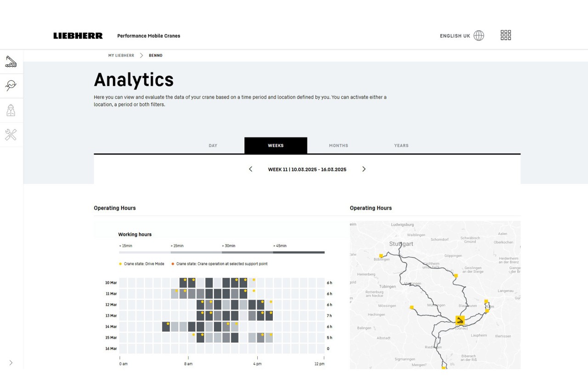Go to next week arrow
The image size is (588, 392).
tap(364, 169)
